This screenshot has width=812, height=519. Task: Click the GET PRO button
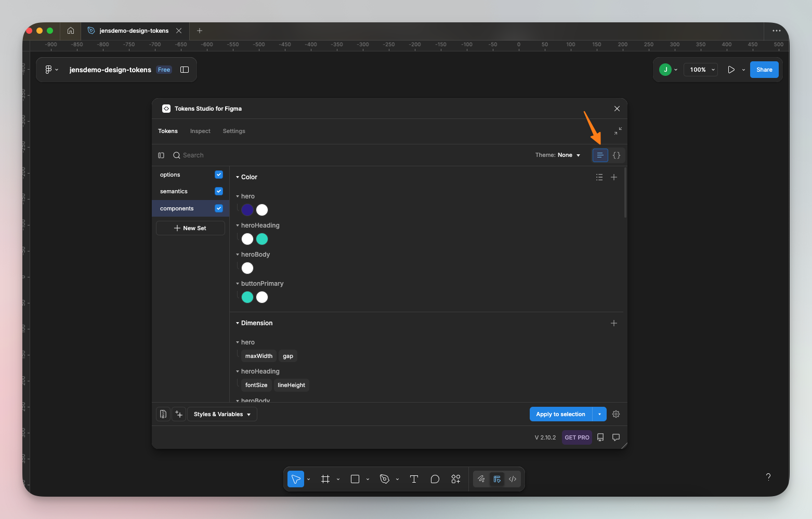click(x=577, y=437)
